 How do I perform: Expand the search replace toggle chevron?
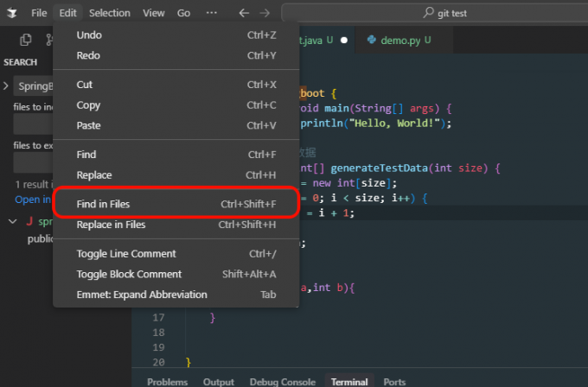pyautogui.click(x=7, y=86)
